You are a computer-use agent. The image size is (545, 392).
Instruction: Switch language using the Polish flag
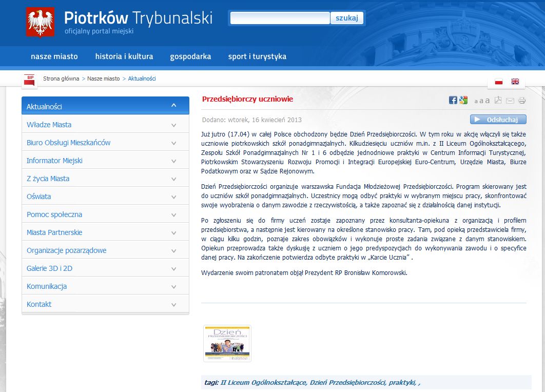point(499,81)
